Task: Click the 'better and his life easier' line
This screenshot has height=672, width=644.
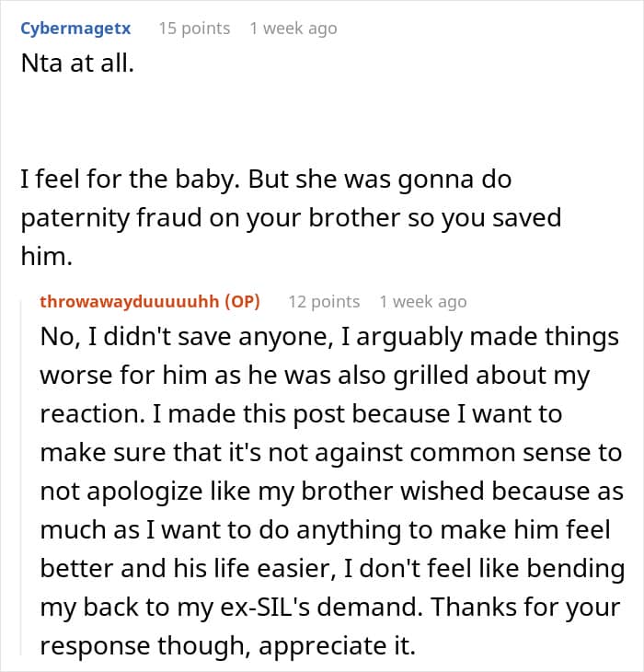Action: [x=332, y=568]
